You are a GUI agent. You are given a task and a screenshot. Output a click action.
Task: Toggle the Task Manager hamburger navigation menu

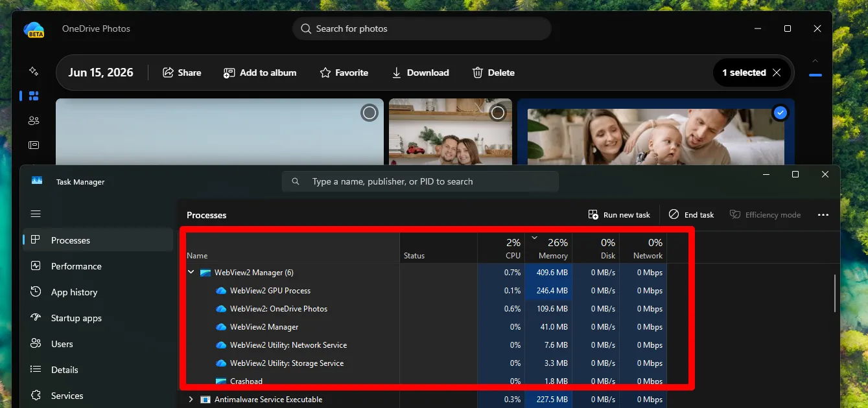tap(36, 214)
